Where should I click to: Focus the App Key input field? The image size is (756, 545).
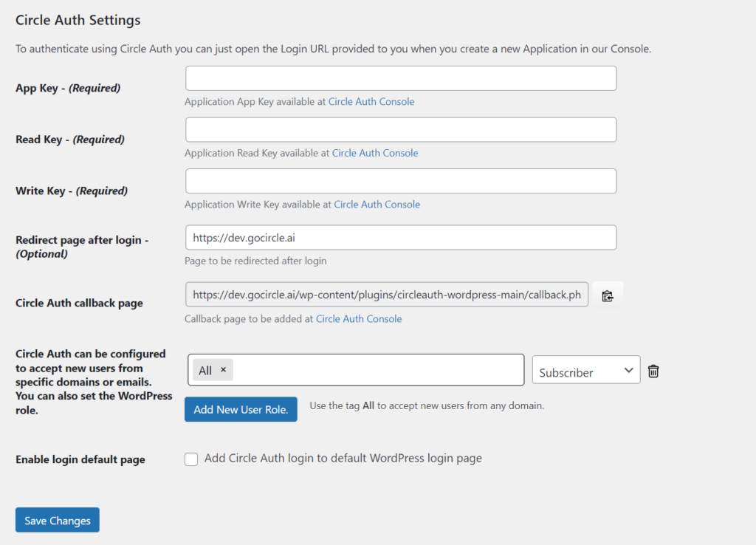(401, 78)
